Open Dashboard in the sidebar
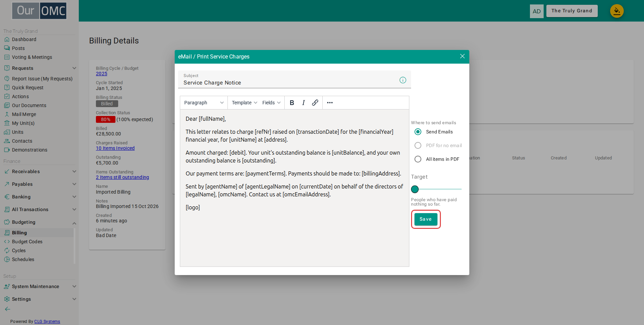Image resolution: width=644 pixels, height=325 pixels. tap(24, 39)
